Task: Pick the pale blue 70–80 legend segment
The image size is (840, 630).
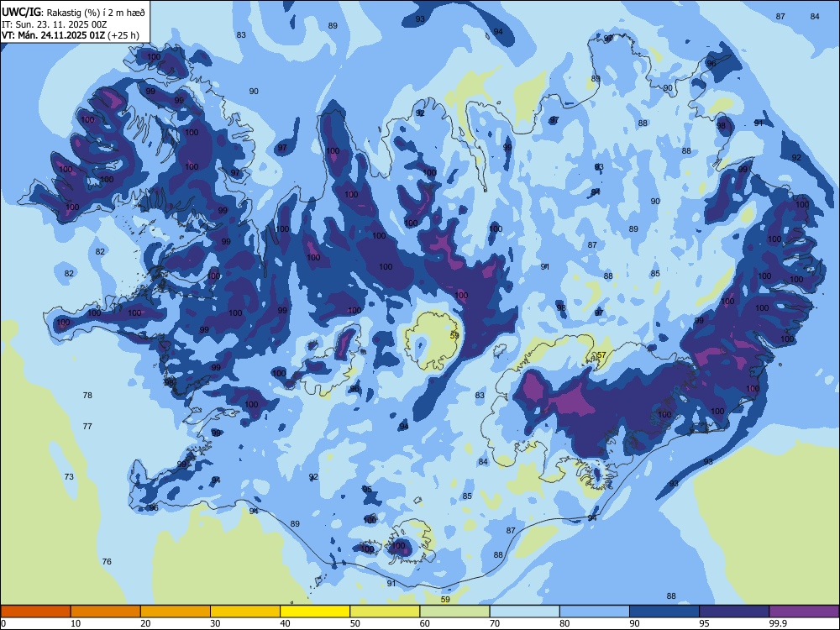Action: pyautogui.click(x=524, y=612)
